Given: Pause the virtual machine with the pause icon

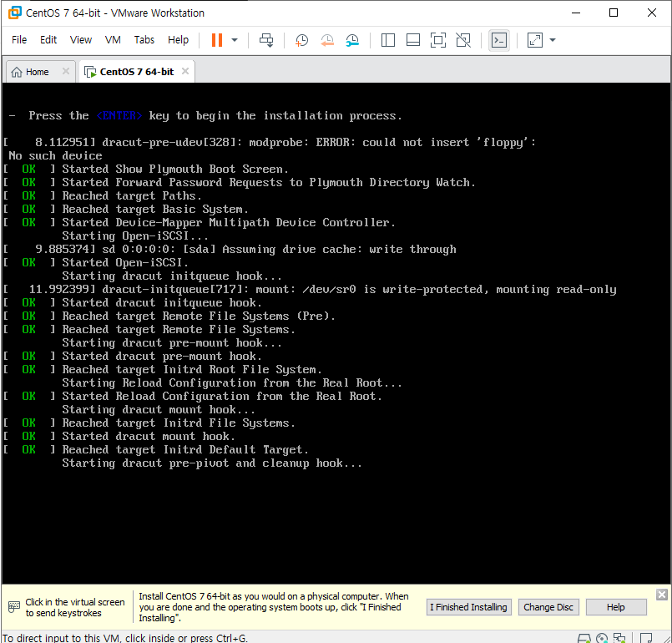Looking at the screenshot, I should (x=217, y=40).
